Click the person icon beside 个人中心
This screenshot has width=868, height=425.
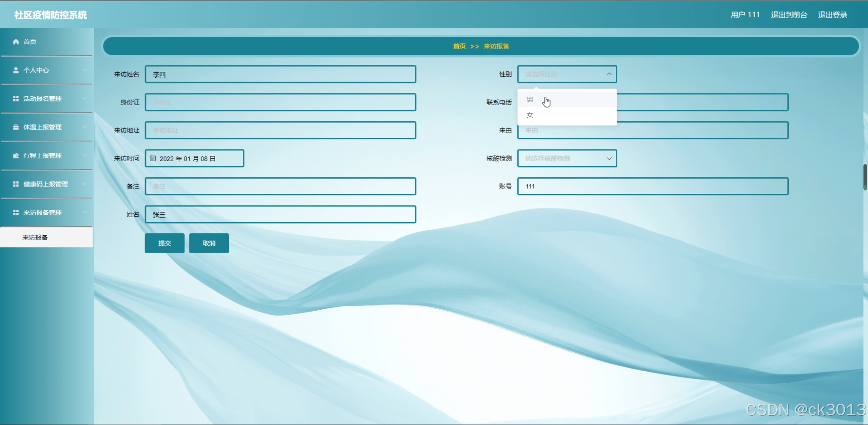pyautogui.click(x=16, y=70)
